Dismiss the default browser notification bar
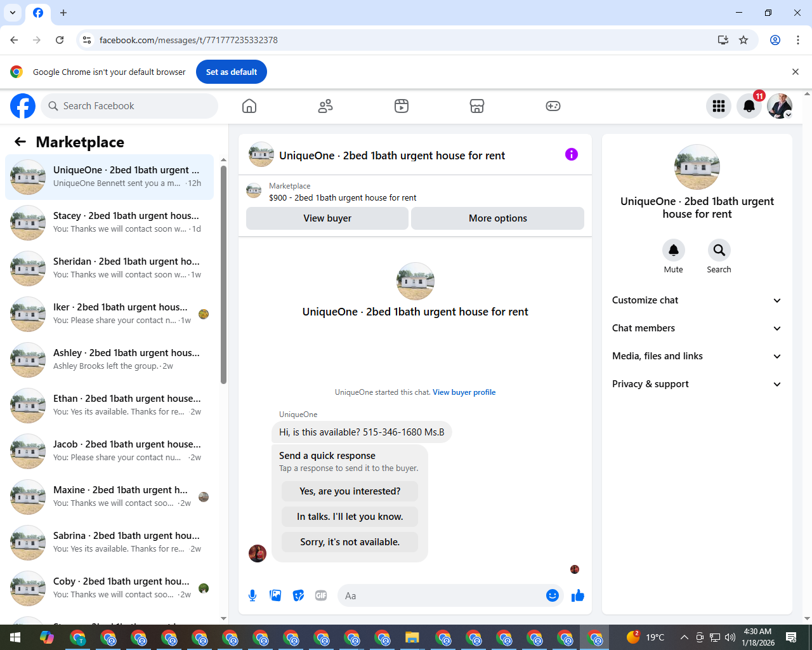The height and width of the screenshot is (650, 812). [796, 72]
